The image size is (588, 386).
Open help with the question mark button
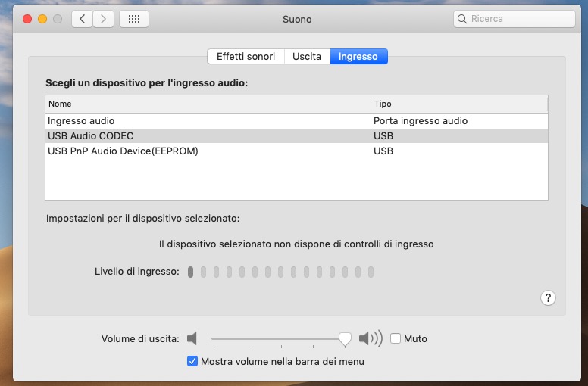[x=549, y=298]
